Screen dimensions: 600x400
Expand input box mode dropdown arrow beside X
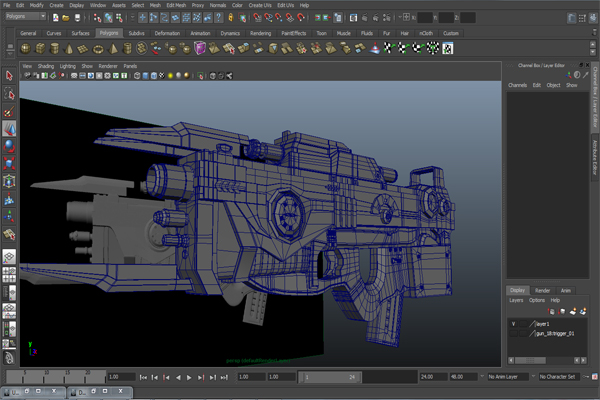click(x=400, y=17)
